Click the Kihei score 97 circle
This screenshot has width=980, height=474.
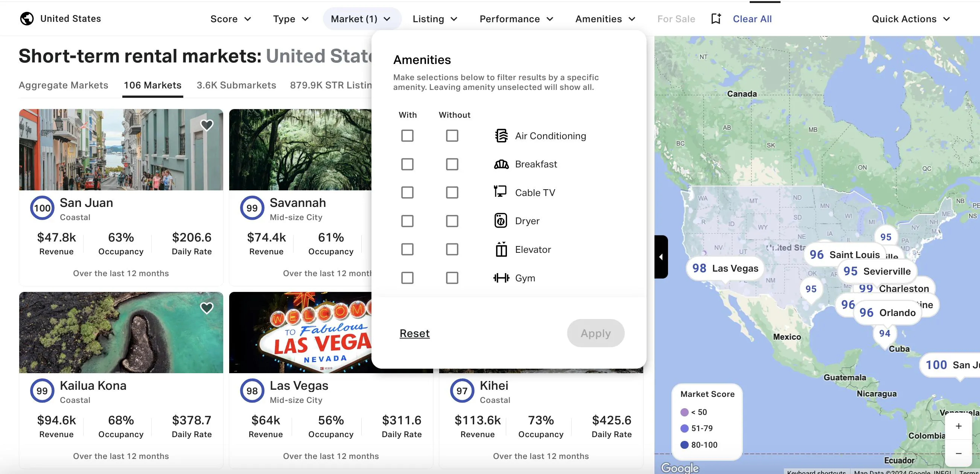tap(462, 391)
